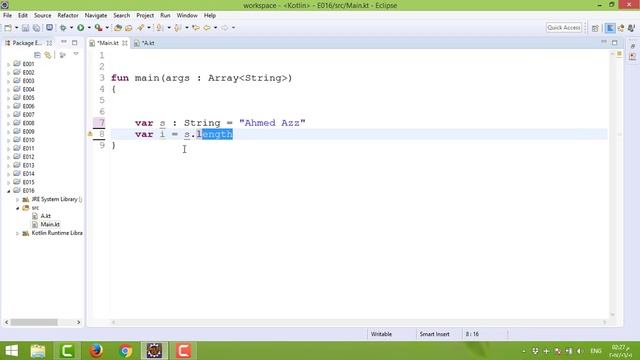Expand the E001 project node
This screenshot has width=640, height=360.
[9, 64]
